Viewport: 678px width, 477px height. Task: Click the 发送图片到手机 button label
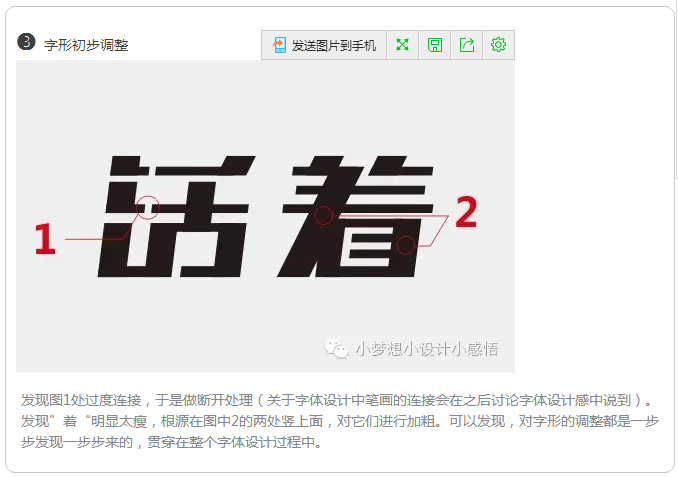(x=333, y=45)
